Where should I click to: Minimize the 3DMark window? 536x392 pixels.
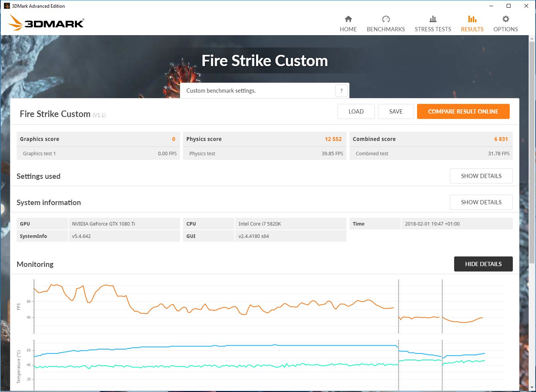[x=491, y=6]
